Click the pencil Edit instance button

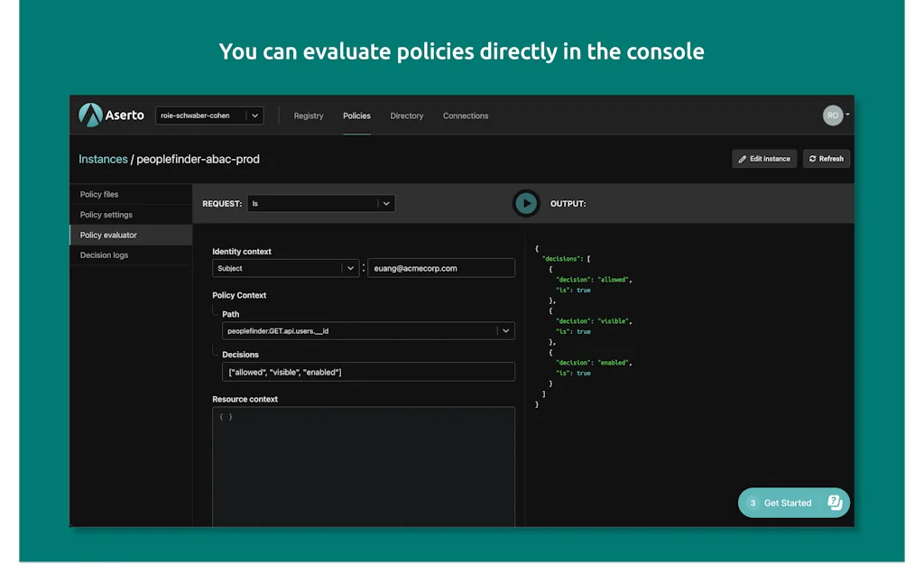click(763, 159)
